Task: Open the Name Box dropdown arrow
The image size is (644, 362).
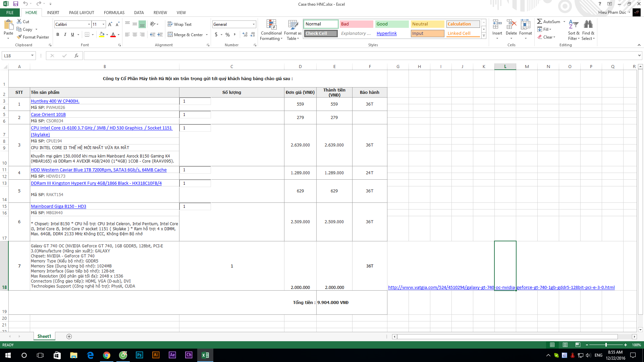Action: 32,56
